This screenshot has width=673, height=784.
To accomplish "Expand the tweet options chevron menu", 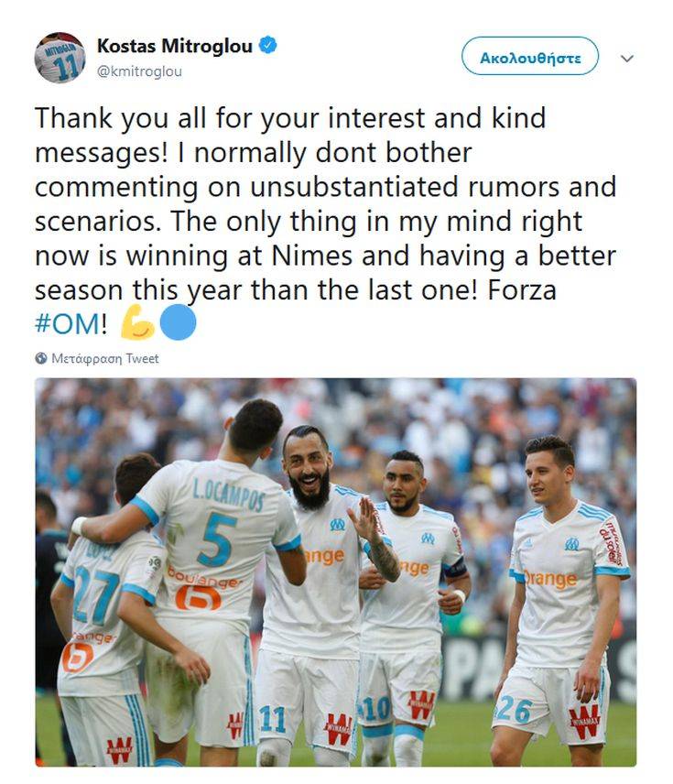I will click(627, 59).
